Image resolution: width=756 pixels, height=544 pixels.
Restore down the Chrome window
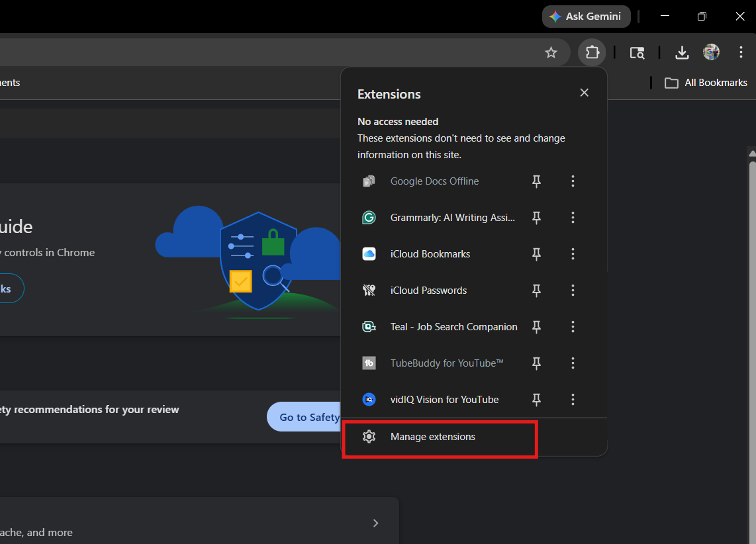click(702, 17)
